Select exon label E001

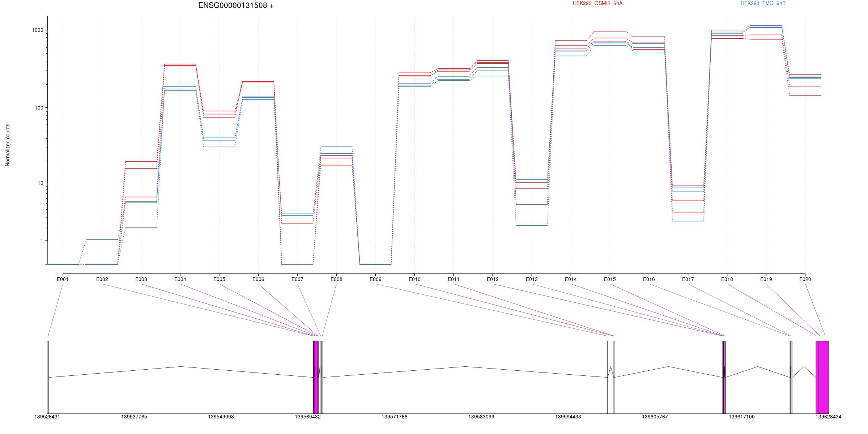tap(63, 279)
